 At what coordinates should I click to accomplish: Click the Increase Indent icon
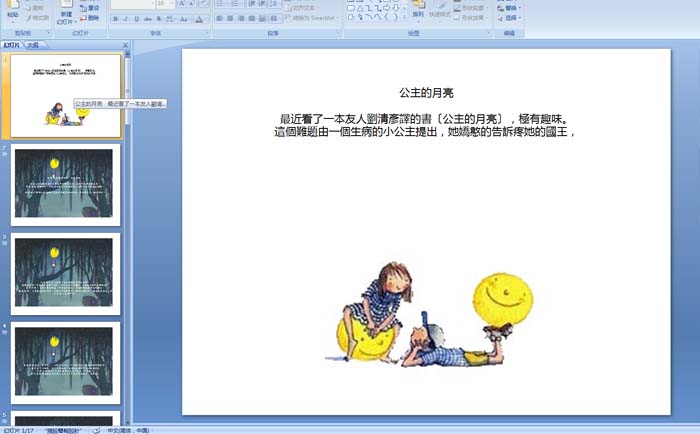pos(262,4)
